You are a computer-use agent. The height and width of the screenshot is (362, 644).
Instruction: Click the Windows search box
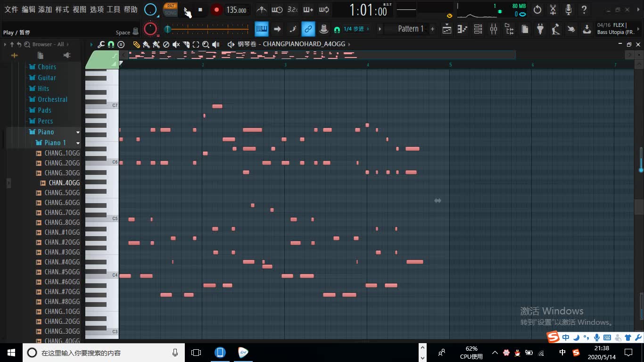[x=103, y=353]
